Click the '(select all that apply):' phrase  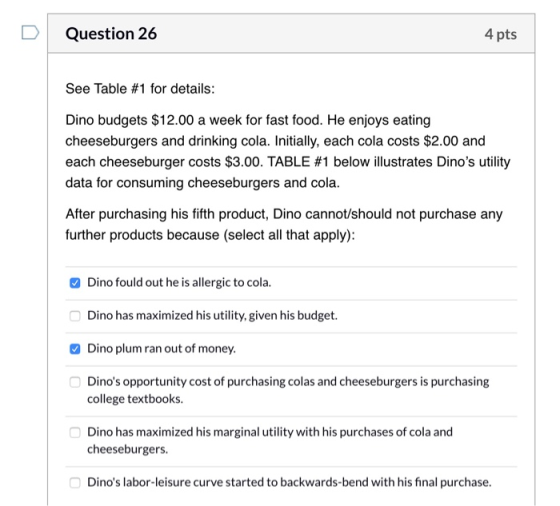point(289,235)
